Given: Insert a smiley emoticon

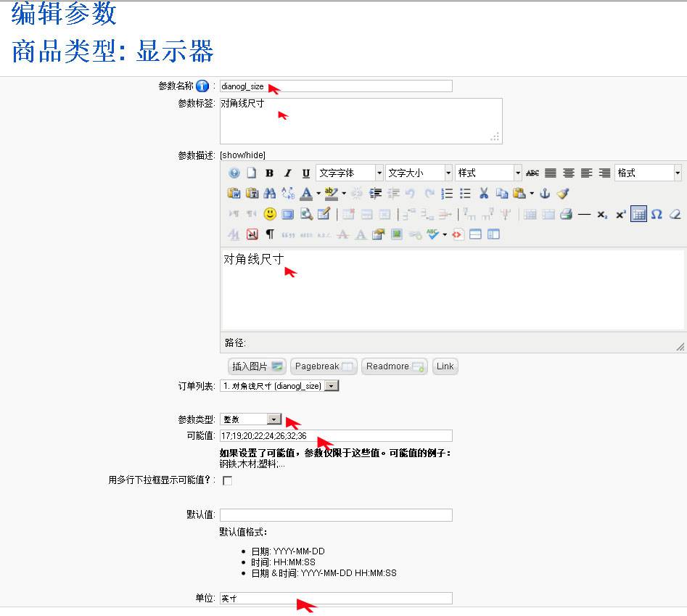Looking at the screenshot, I should 270,214.
